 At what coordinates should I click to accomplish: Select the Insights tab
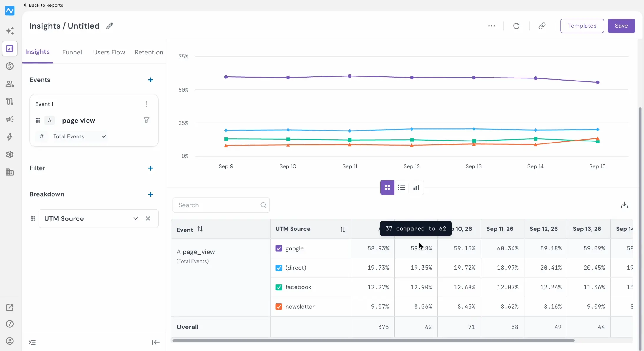coord(37,52)
